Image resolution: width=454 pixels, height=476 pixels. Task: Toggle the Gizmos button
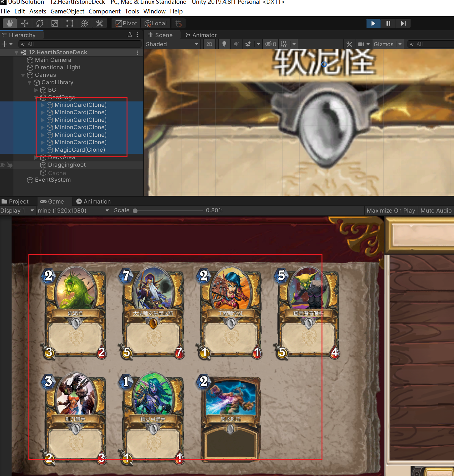click(384, 44)
